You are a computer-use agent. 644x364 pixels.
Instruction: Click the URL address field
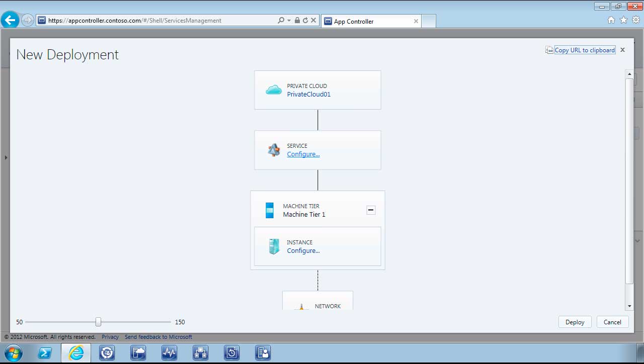click(156, 21)
